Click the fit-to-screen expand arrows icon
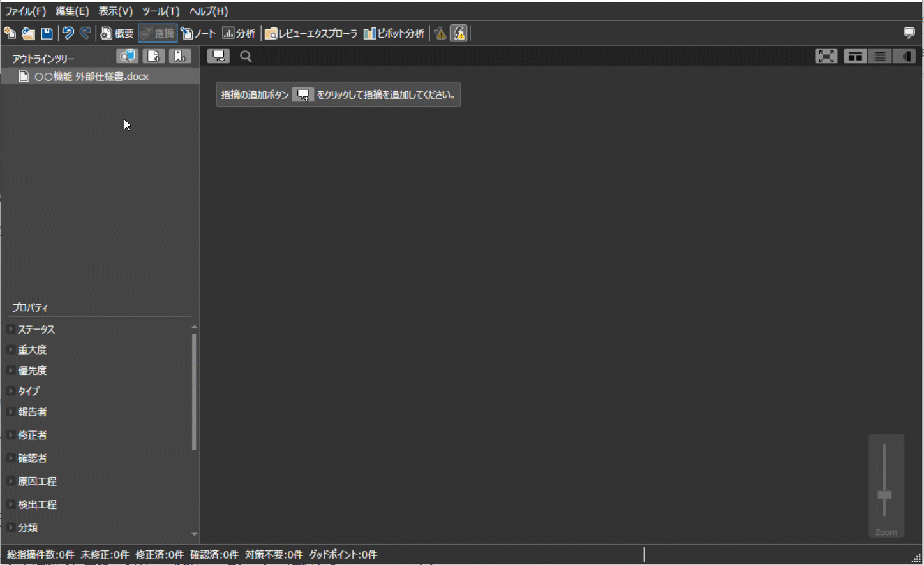Viewport: 924px width, 565px height. [x=826, y=57]
